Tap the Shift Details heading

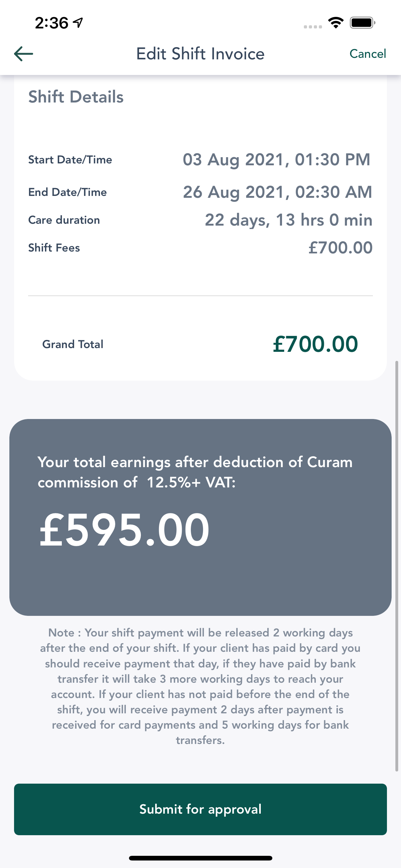76,97
